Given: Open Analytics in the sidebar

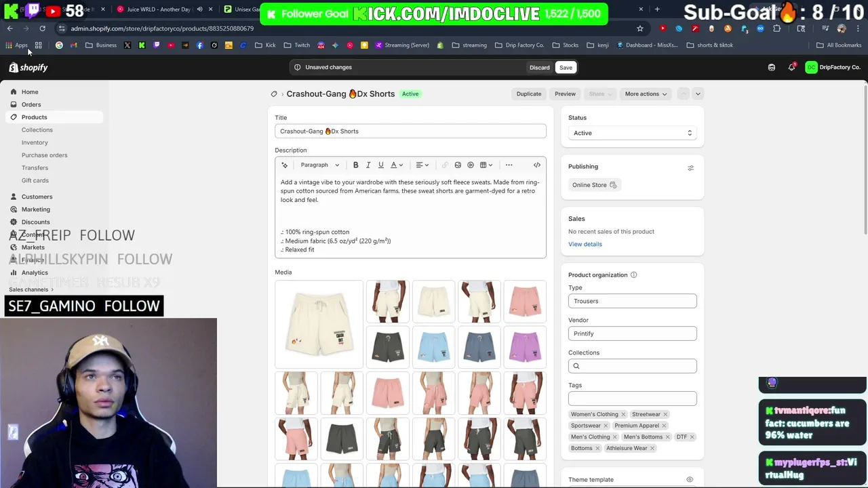Looking at the screenshot, I should click(x=35, y=272).
